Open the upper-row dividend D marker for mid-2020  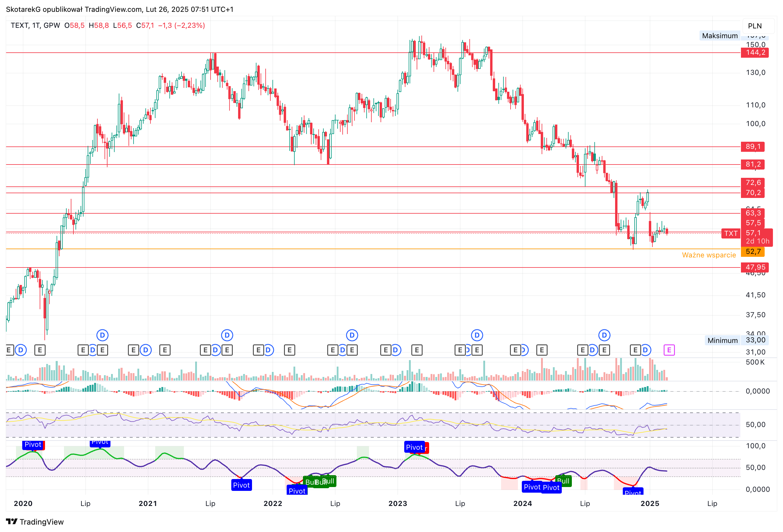tap(102, 335)
